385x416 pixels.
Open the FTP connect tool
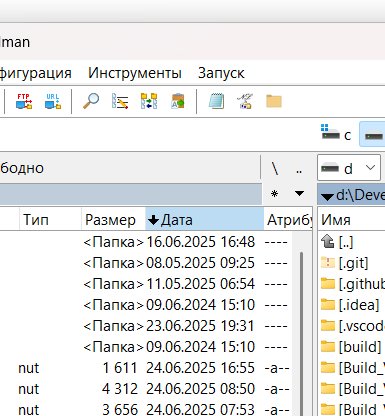click(24, 101)
